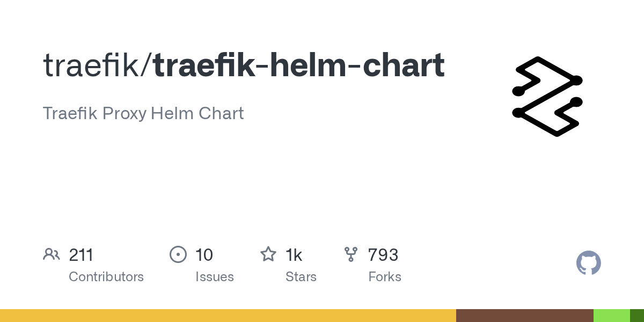The height and width of the screenshot is (322, 644).
Task: Click the star icon
Action: click(268, 254)
